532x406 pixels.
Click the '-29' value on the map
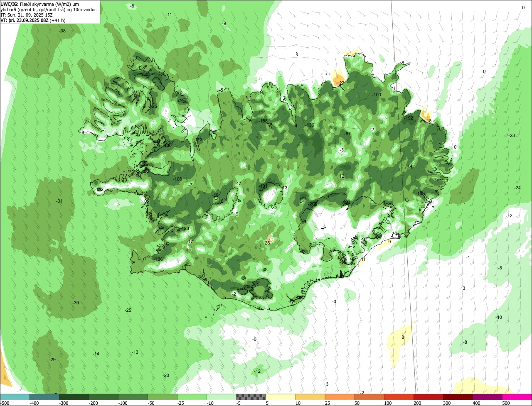click(52, 360)
